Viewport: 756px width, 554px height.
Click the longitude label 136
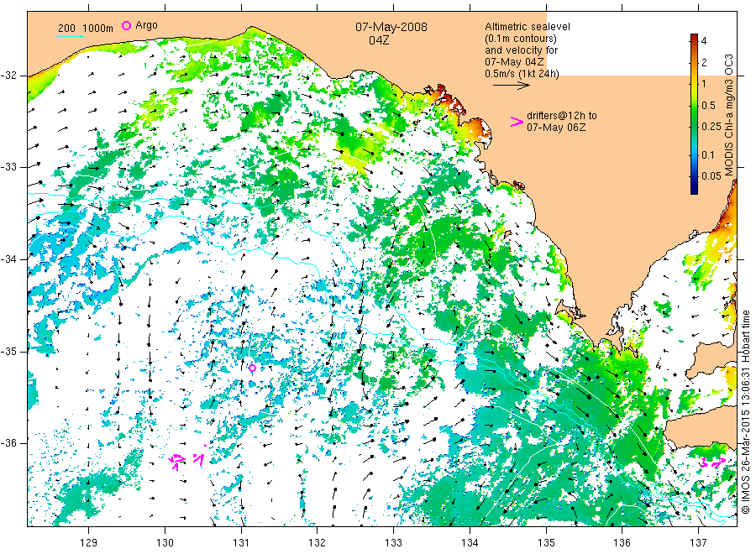click(622, 542)
